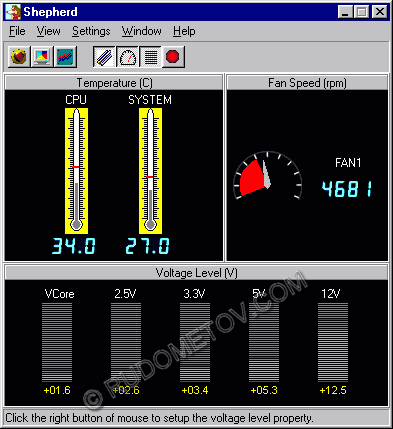Click the VCore voltage level bar
The width and height of the screenshot is (393, 429).
(x=57, y=342)
